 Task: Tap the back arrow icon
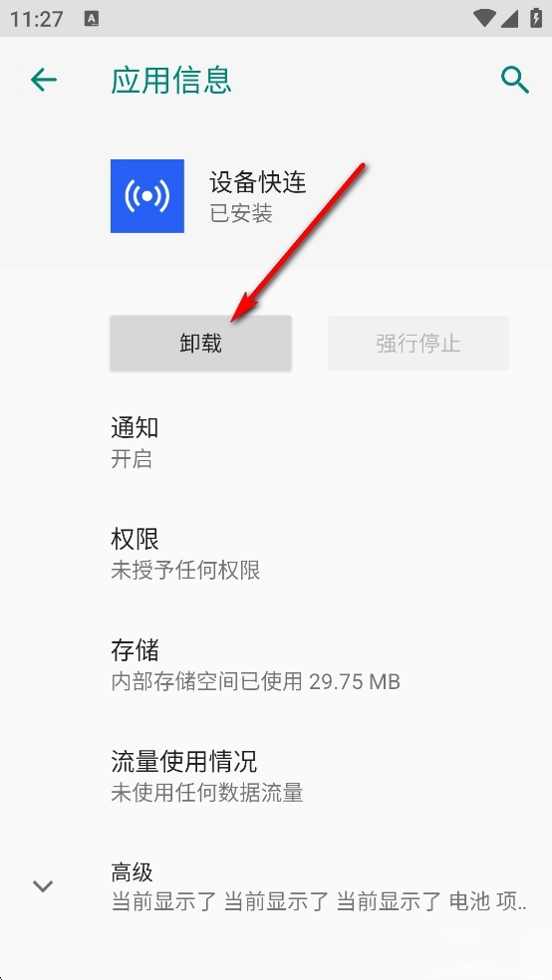44,80
